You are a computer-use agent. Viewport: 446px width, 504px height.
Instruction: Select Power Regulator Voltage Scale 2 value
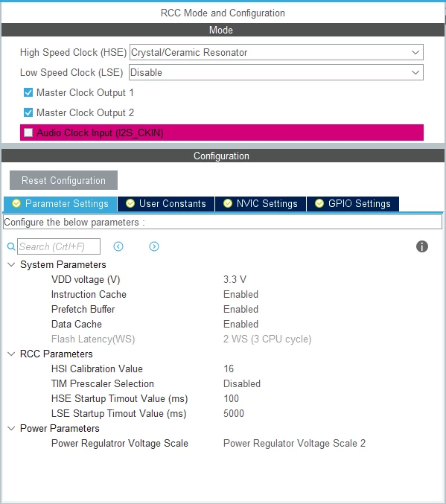pyautogui.click(x=294, y=443)
